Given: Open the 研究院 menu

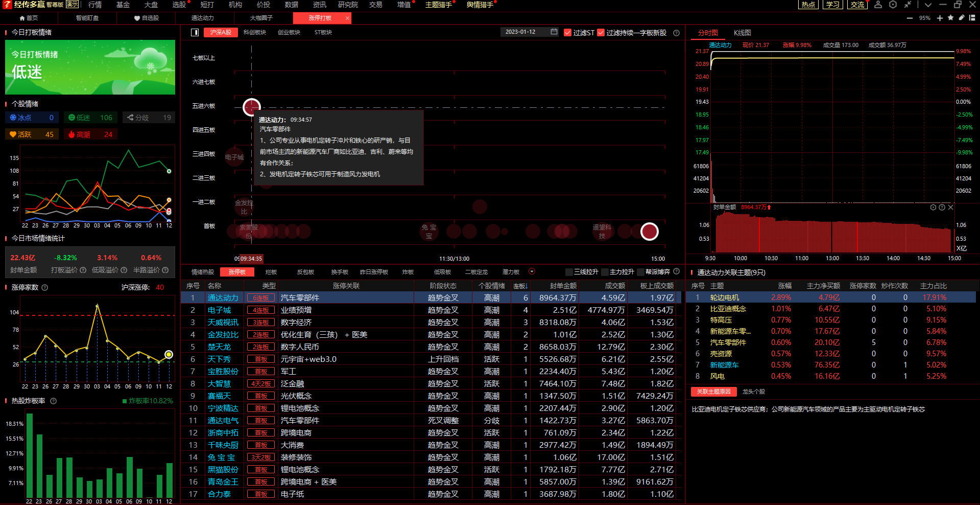Looking at the screenshot, I should click(x=348, y=5).
